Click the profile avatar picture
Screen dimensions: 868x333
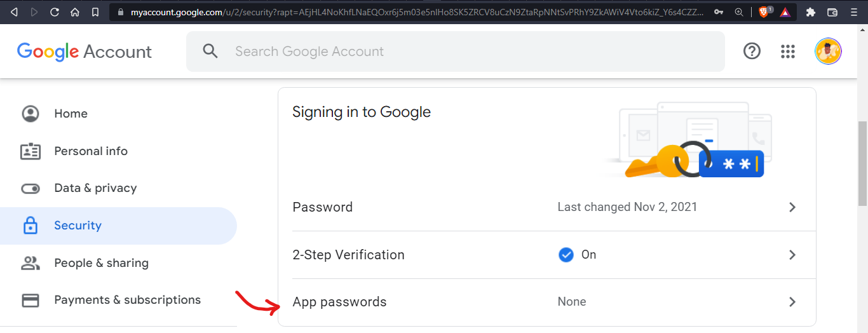point(829,51)
